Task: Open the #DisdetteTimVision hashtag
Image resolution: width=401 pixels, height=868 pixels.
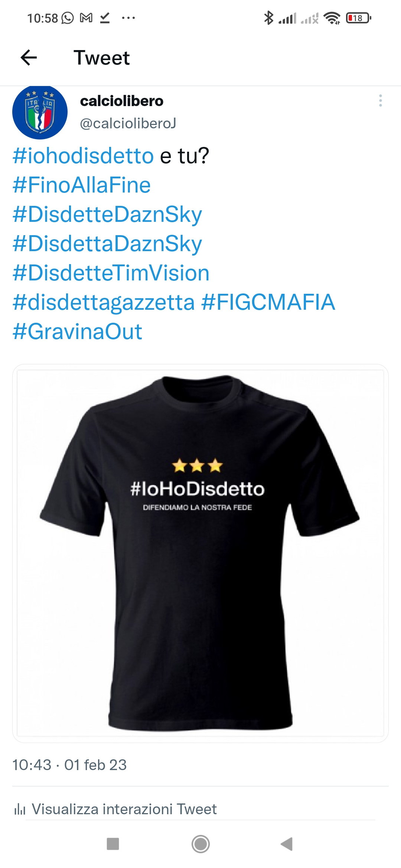Action: pyautogui.click(x=111, y=273)
